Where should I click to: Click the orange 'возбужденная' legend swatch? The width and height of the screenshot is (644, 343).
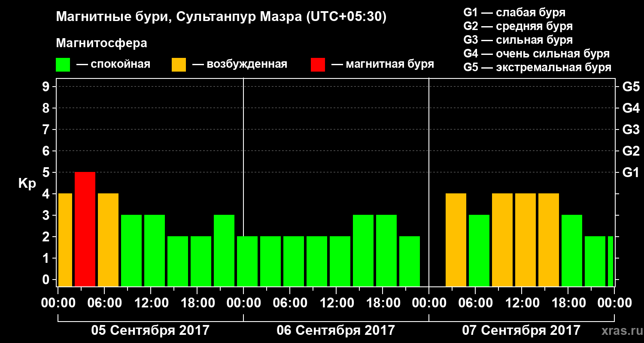coord(179,65)
